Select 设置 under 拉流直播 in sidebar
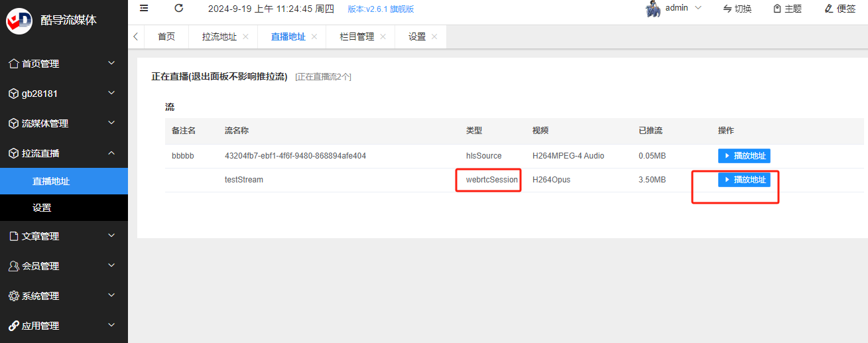The height and width of the screenshot is (343, 868). 64,208
